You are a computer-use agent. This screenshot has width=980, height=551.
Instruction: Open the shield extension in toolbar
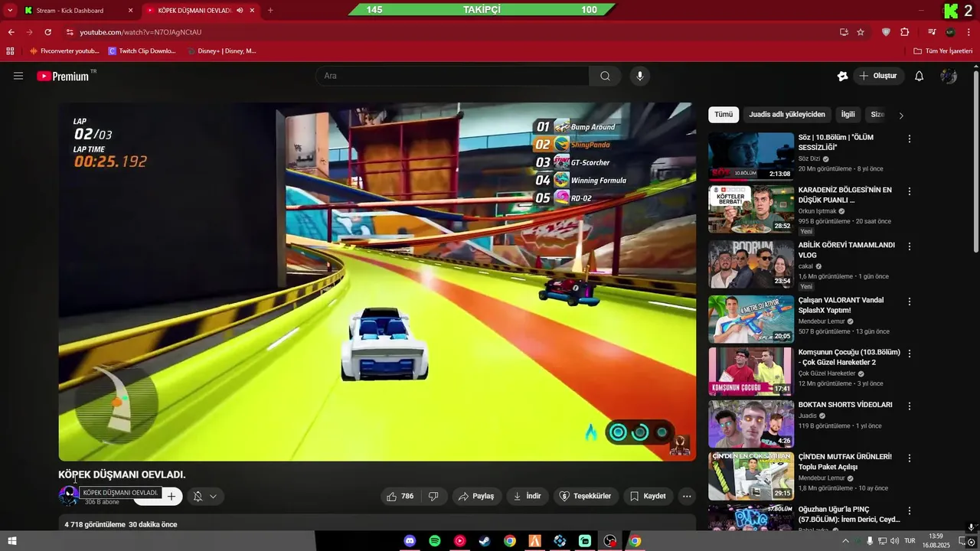coord(887,32)
